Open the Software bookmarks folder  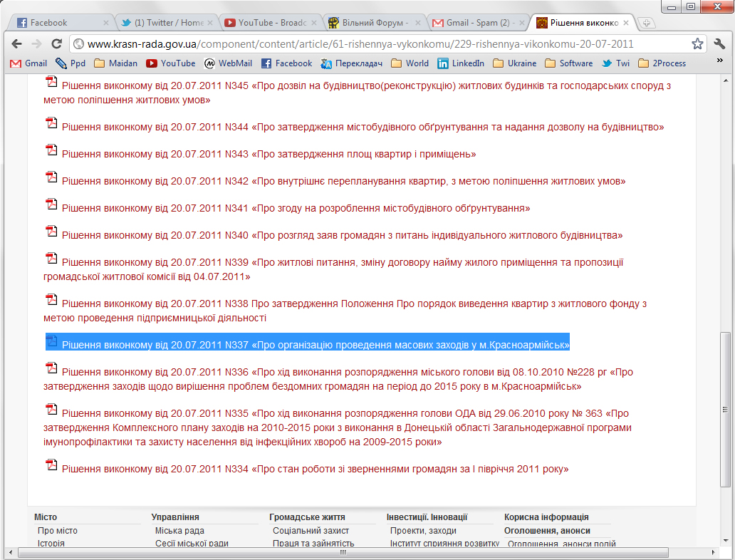click(x=568, y=63)
